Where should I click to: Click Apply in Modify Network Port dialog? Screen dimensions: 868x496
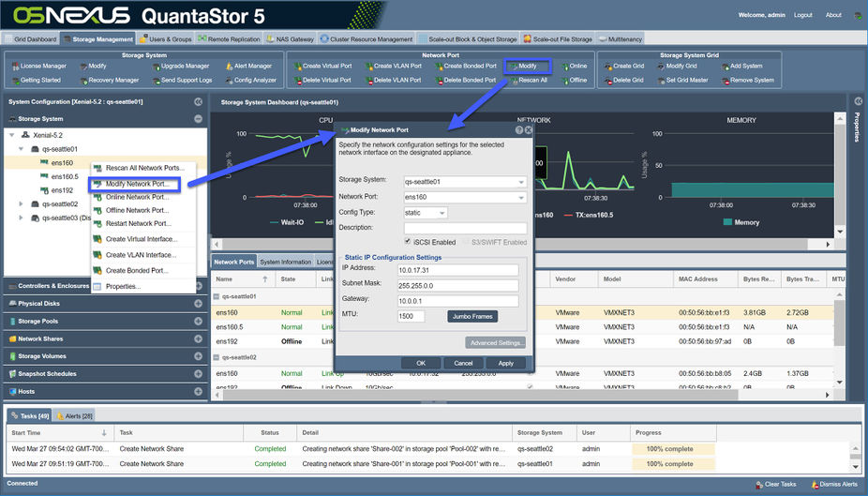(x=506, y=363)
